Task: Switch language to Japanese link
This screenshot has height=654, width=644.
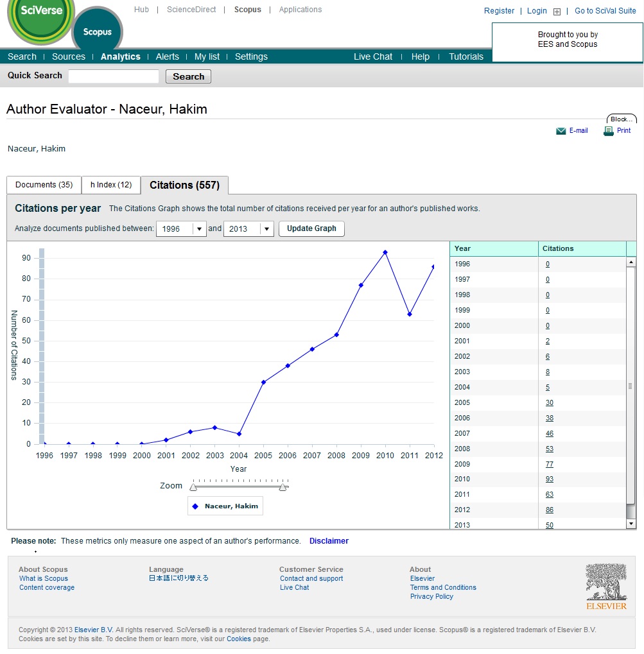Action: pos(178,578)
